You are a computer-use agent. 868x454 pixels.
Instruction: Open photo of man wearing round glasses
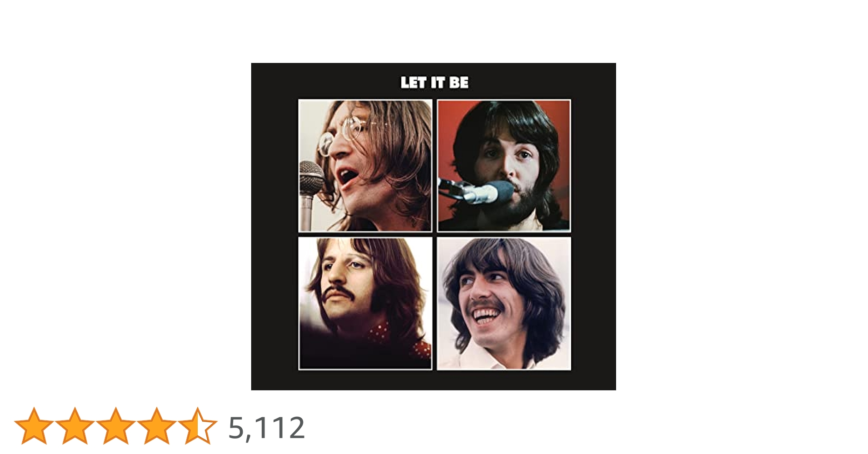(x=365, y=166)
